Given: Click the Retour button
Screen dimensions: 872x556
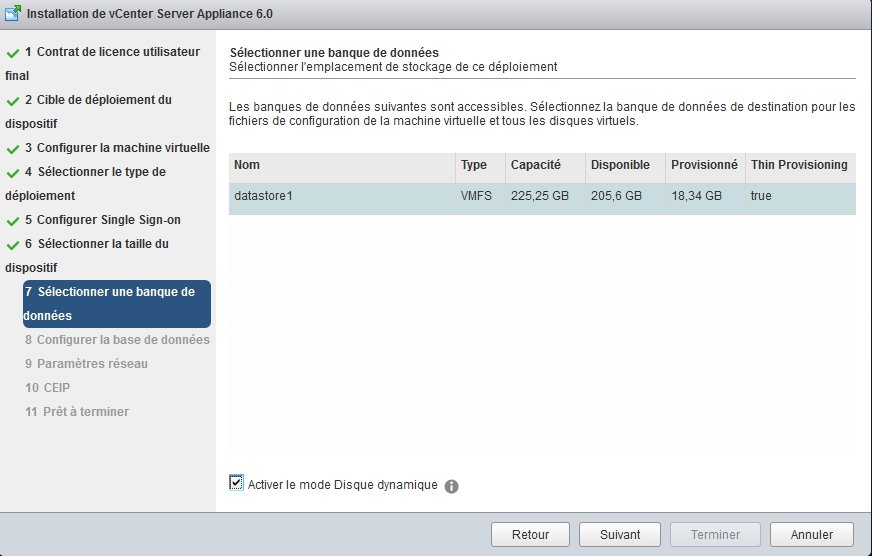Looking at the screenshot, I should pos(530,535).
